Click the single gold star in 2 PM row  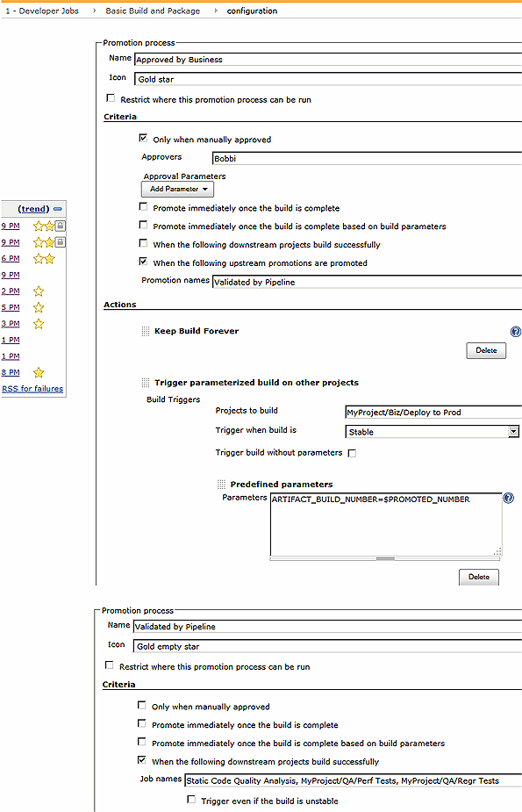(39, 291)
